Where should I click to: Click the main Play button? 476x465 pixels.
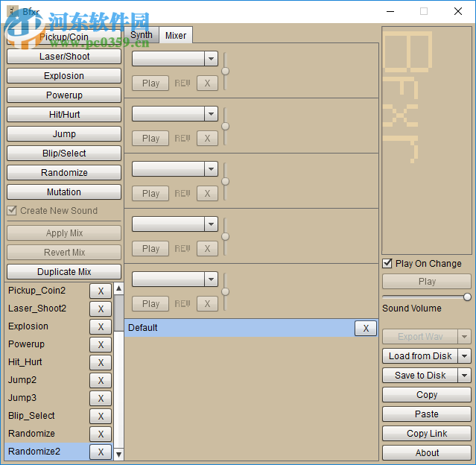pos(427,282)
